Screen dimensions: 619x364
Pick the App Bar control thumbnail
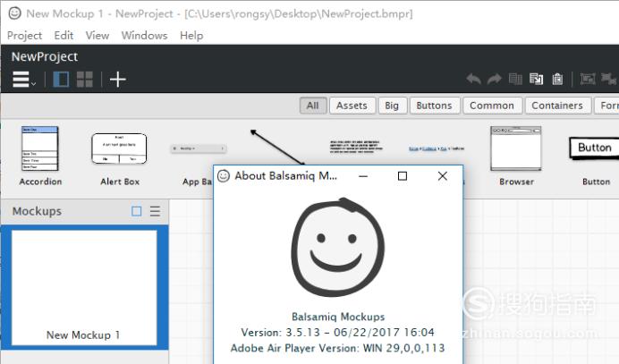point(199,148)
